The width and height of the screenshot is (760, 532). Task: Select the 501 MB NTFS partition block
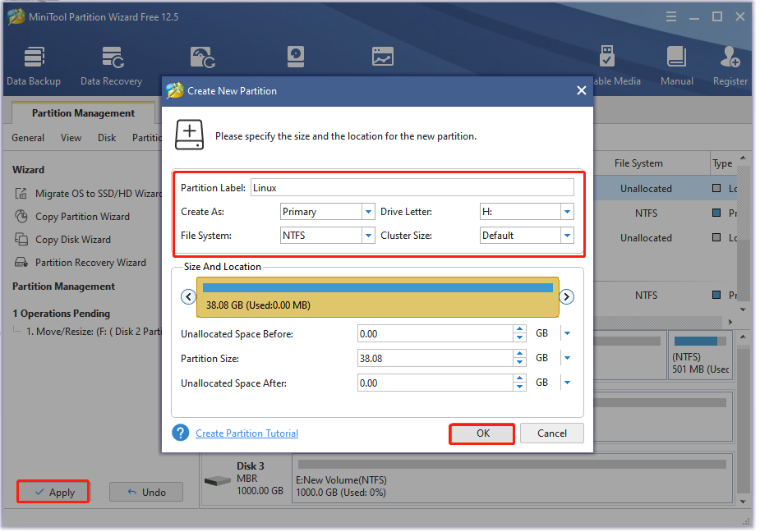[701, 356]
